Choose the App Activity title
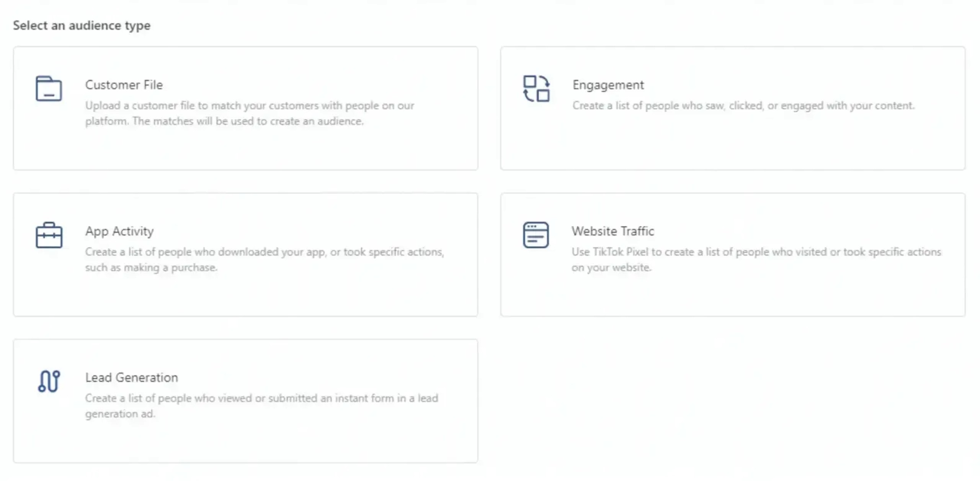980x481 pixels. 119,231
